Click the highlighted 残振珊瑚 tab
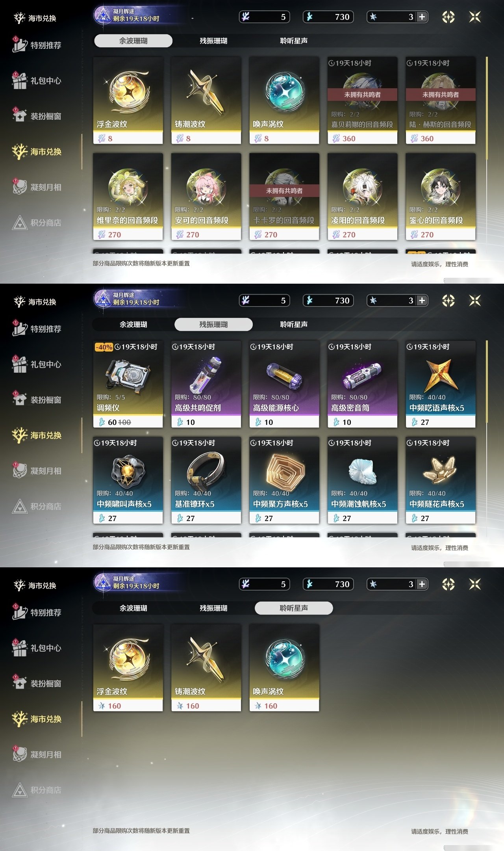 [x=213, y=325]
